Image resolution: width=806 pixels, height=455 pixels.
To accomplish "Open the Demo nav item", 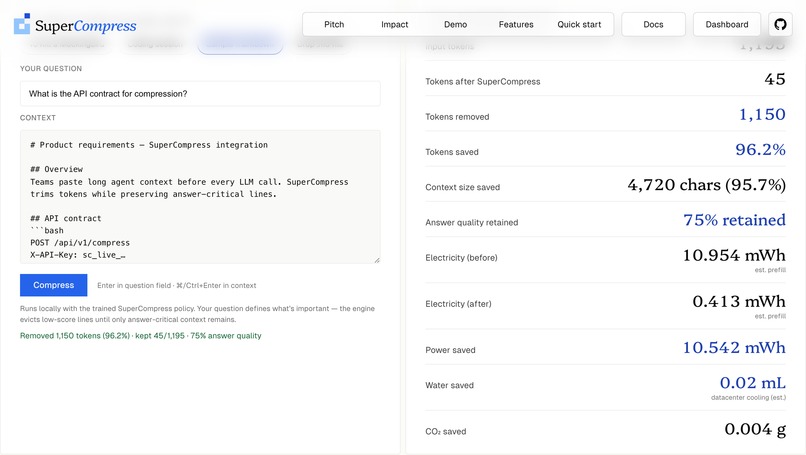I will pyautogui.click(x=455, y=24).
